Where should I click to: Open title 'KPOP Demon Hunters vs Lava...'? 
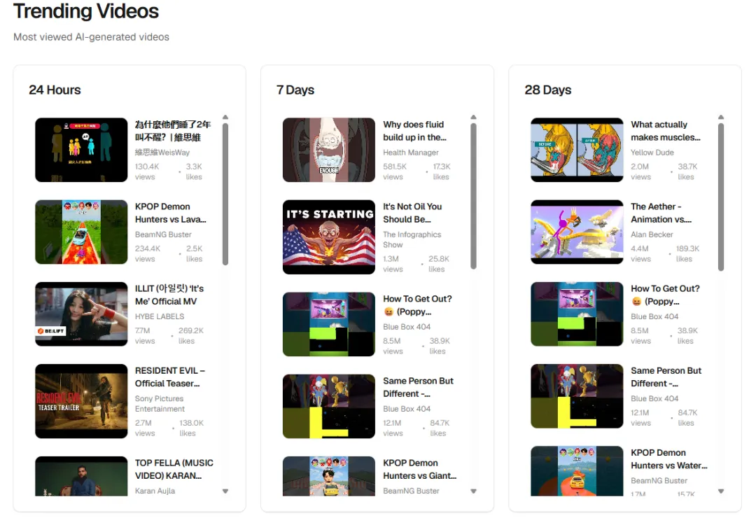pyautogui.click(x=171, y=213)
